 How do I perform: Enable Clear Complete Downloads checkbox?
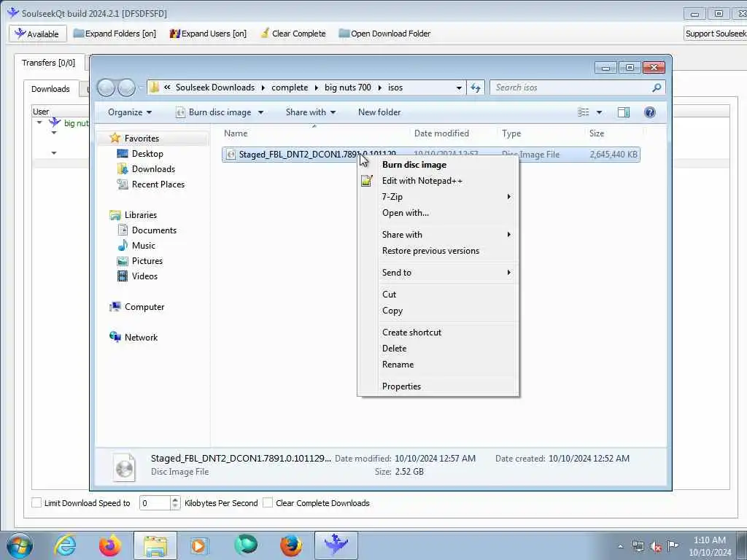click(268, 503)
